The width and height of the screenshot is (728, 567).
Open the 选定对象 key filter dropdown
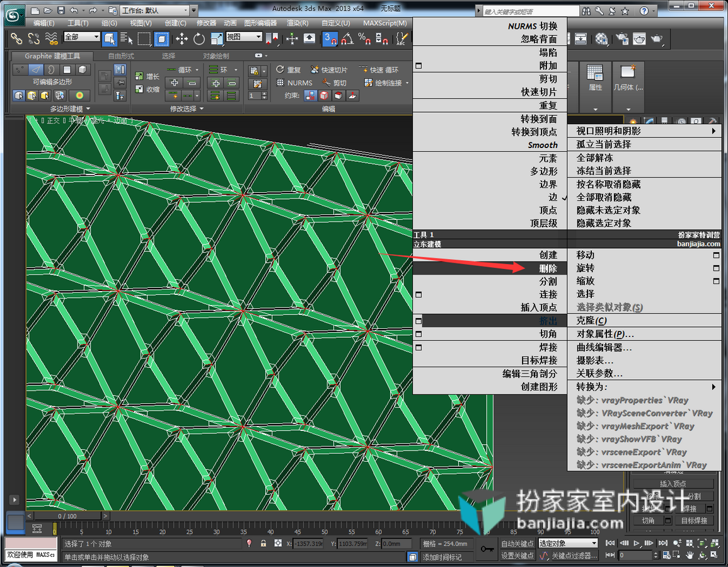pyautogui.click(x=568, y=543)
